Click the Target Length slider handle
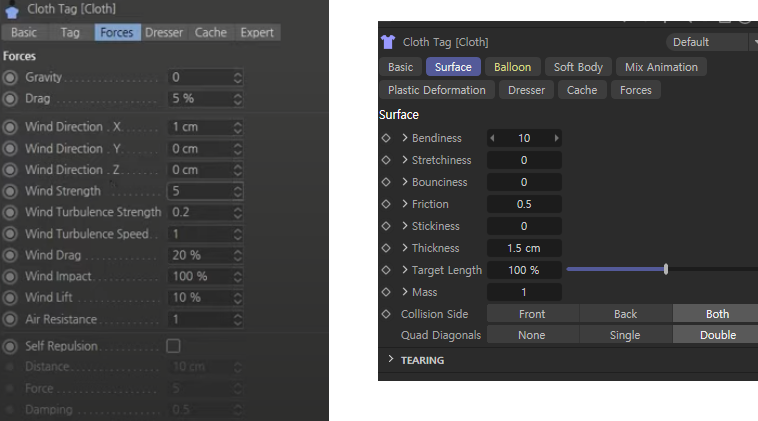The height and width of the screenshot is (421, 758). (666, 269)
